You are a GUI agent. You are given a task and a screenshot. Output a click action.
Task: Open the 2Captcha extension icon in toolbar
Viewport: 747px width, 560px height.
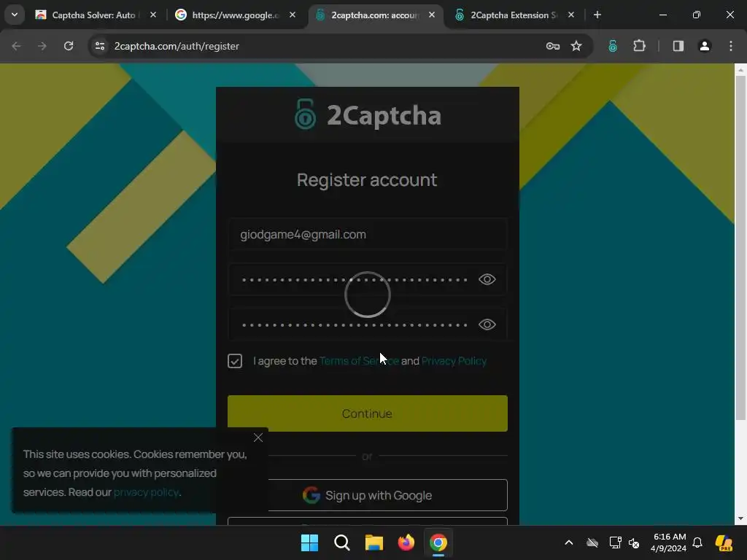[613, 46]
